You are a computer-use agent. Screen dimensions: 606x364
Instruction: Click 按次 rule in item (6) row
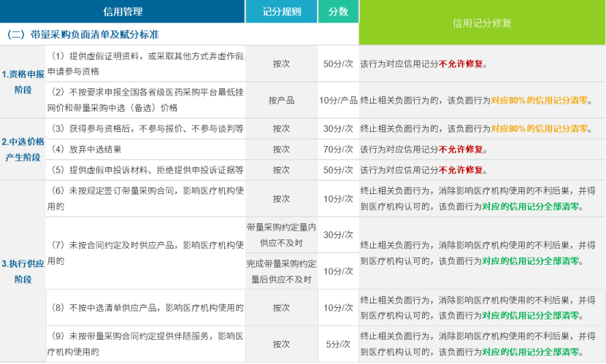tap(281, 198)
